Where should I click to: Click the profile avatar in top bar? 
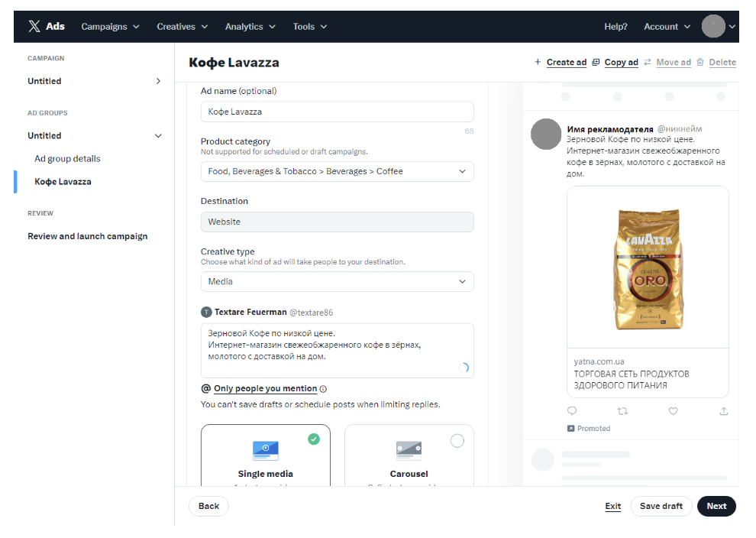tap(713, 26)
